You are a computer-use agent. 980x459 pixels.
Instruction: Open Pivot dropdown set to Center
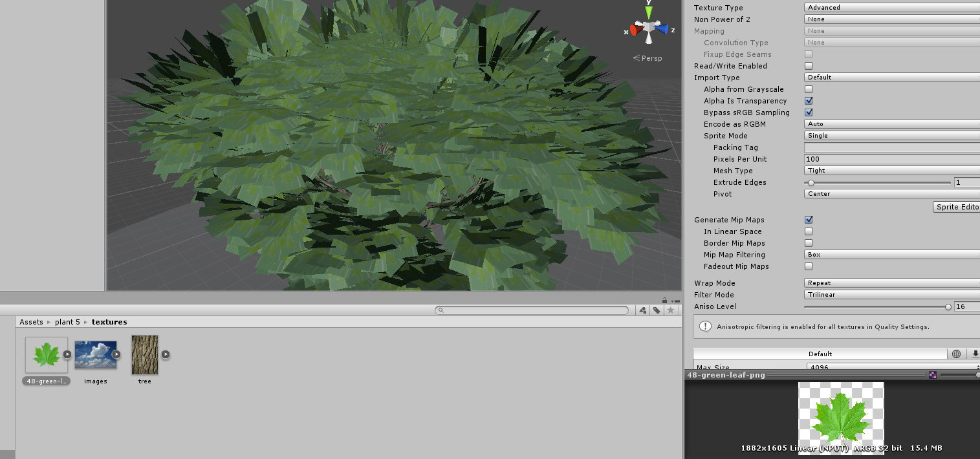[x=892, y=194]
